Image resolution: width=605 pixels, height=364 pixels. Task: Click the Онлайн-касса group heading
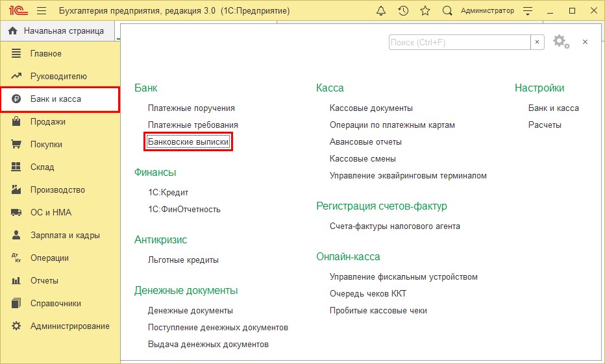(348, 257)
